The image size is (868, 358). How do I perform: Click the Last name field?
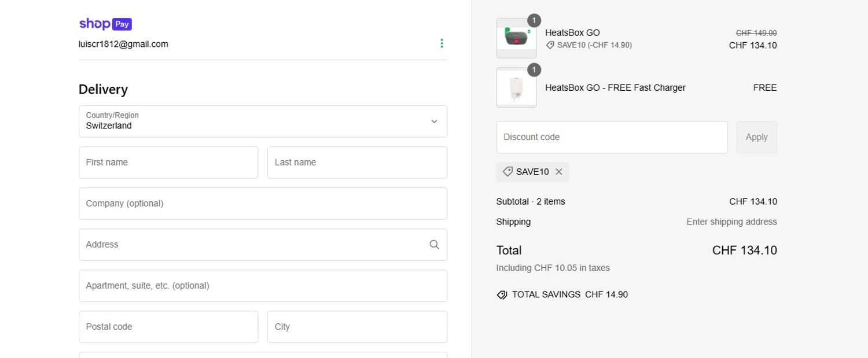pos(357,163)
